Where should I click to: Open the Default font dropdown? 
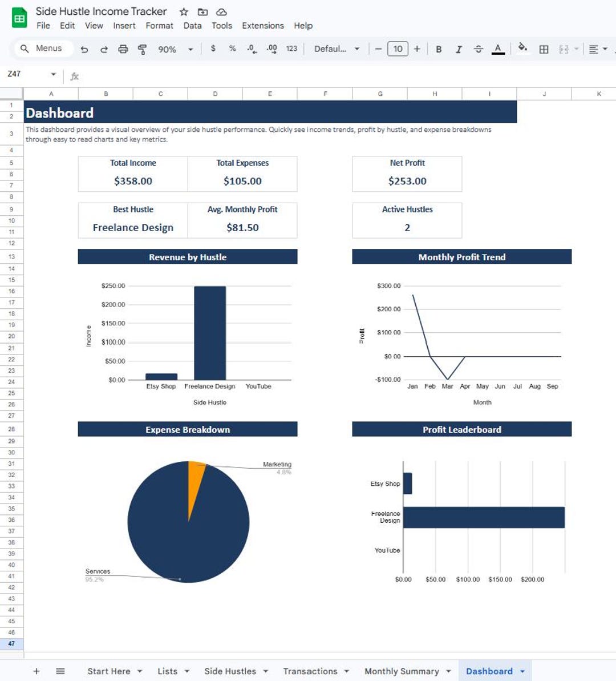click(x=337, y=49)
